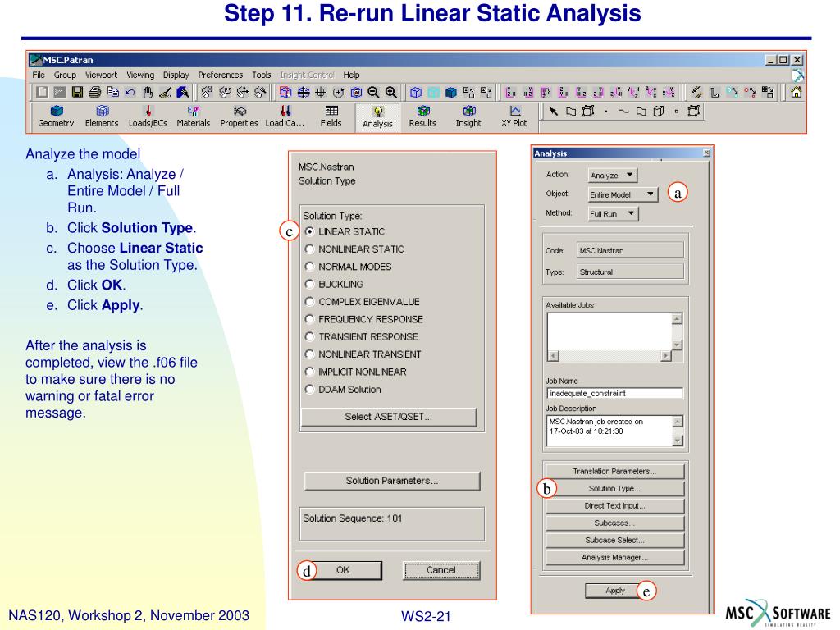
Task: Click the Direct Text Input button
Action: 615,505
